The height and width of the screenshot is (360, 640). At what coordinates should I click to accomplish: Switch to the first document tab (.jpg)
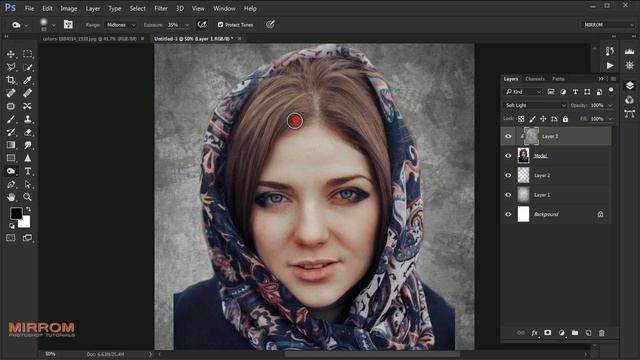(90, 39)
